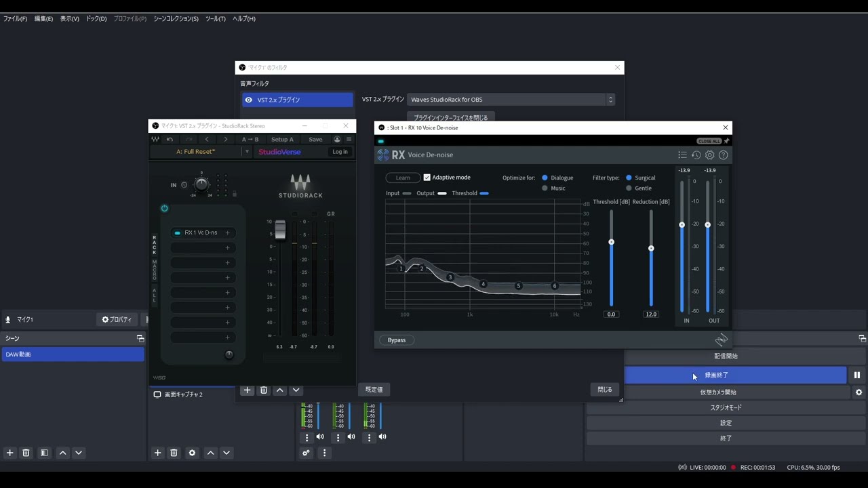The image size is (868, 488).
Task: Open the StudioRack hamburger menu
Action: pyautogui.click(x=349, y=140)
